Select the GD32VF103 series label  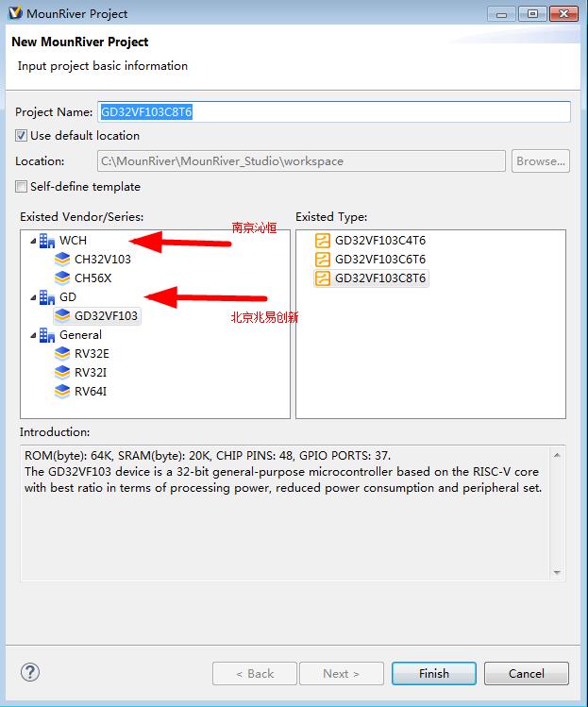tap(106, 316)
